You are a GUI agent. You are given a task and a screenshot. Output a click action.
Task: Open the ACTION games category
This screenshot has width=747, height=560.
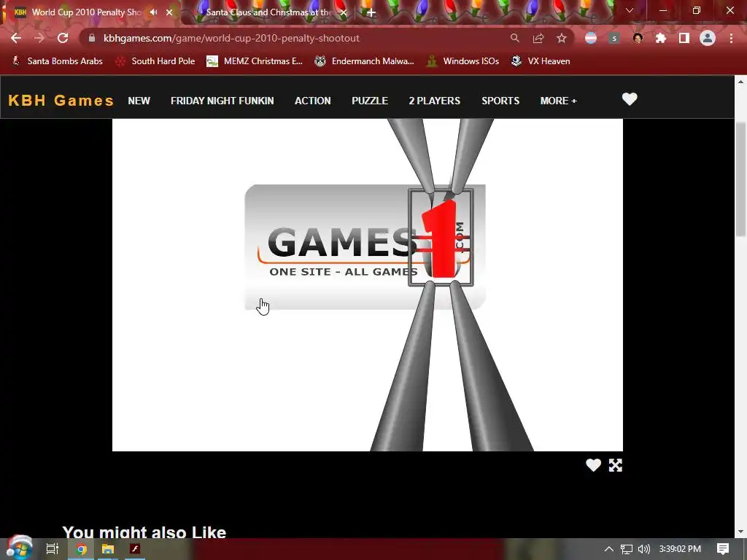pyautogui.click(x=312, y=101)
